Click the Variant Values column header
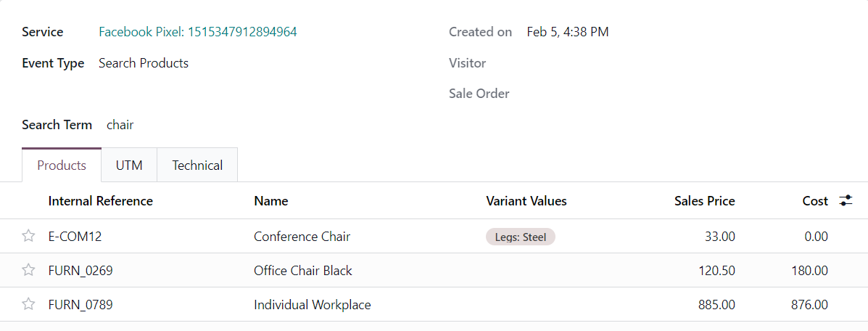This screenshot has width=868, height=331. point(526,201)
